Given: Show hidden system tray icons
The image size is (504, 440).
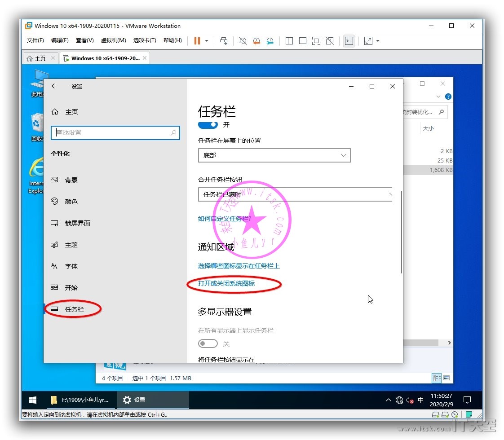Looking at the screenshot, I should [388, 400].
